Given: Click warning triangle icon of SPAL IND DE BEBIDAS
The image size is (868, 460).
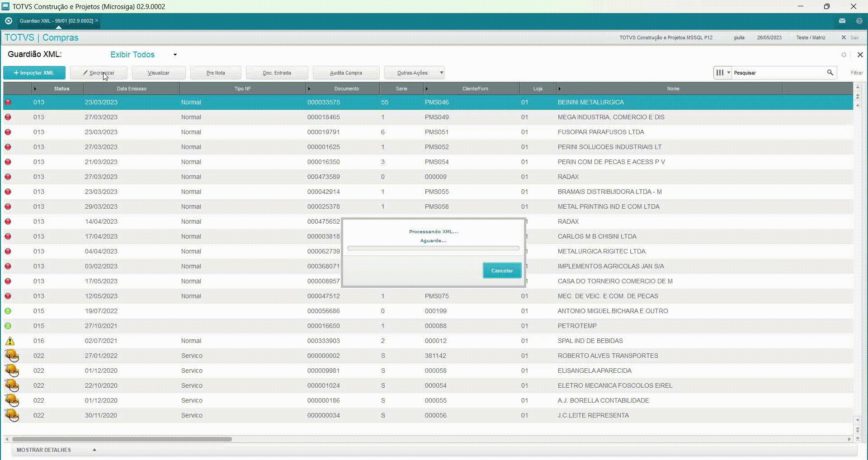Looking at the screenshot, I should click(x=9, y=341).
